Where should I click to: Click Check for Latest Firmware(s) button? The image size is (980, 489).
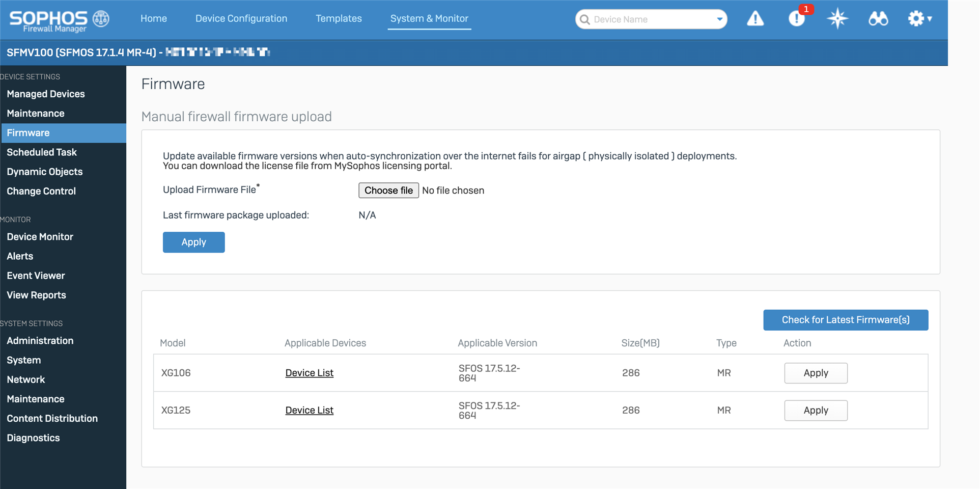point(846,320)
